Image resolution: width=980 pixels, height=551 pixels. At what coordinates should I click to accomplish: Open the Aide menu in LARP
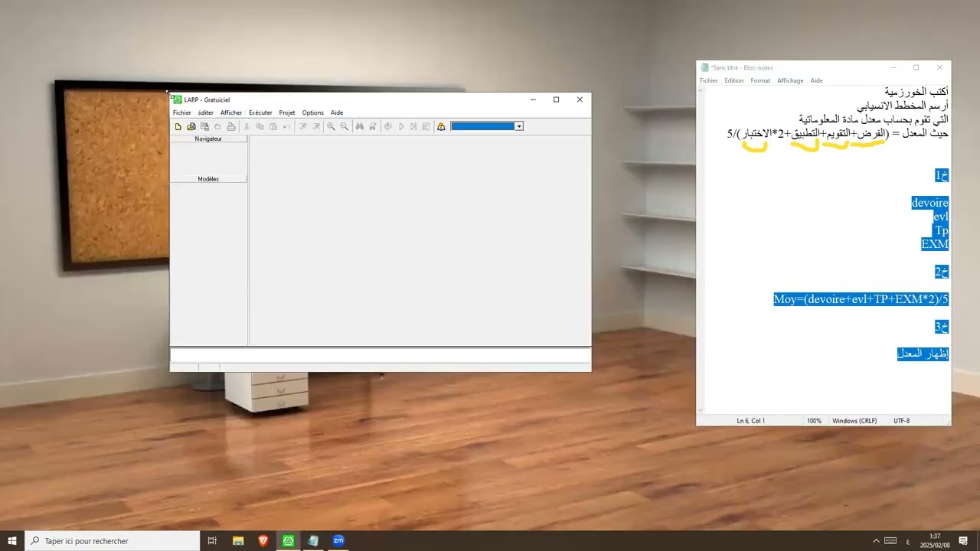[337, 112]
